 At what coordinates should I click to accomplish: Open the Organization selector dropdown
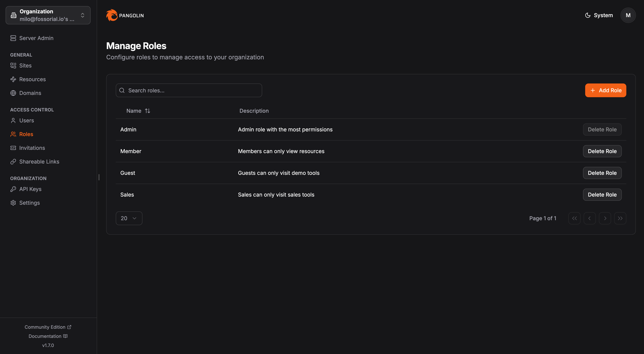click(x=48, y=15)
